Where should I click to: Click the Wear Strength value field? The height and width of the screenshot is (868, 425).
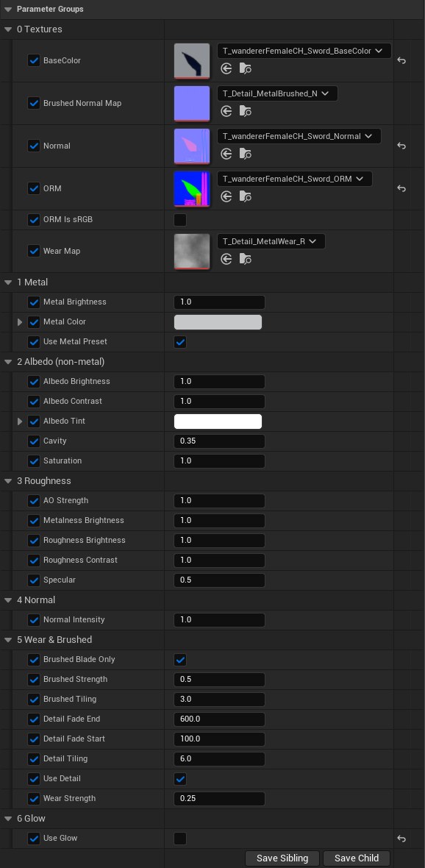pyautogui.click(x=219, y=799)
